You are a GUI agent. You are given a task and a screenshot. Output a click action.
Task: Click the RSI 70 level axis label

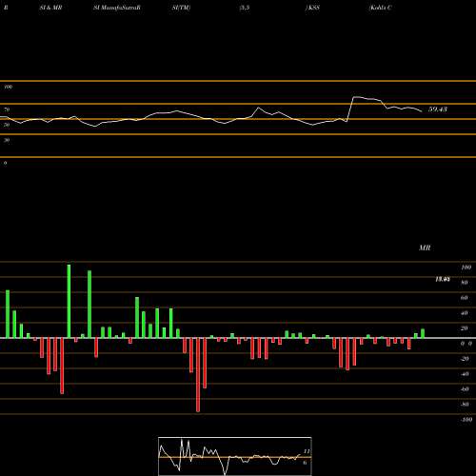pos(7,109)
